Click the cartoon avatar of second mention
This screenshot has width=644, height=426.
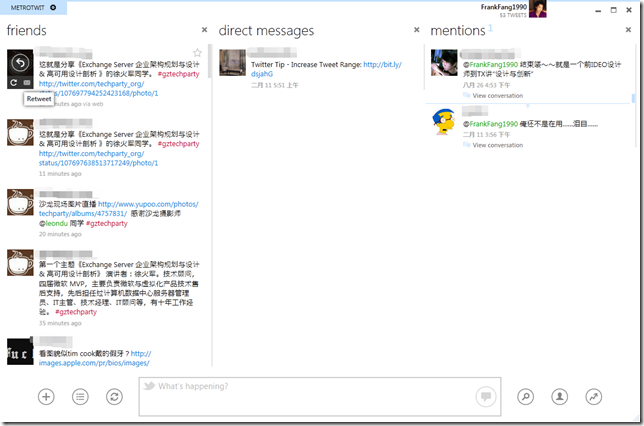(x=444, y=122)
